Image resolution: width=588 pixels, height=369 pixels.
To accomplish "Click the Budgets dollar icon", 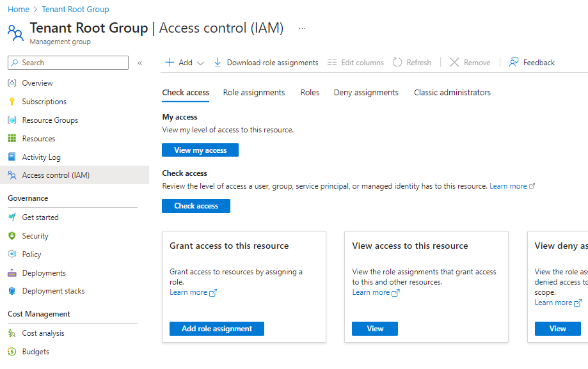I will tap(12, 351).
